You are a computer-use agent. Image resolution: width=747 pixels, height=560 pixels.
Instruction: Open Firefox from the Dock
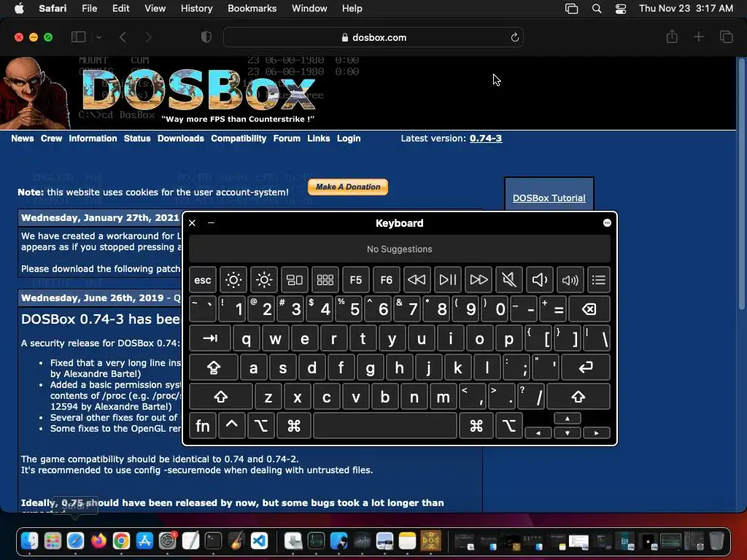(98, 541)
